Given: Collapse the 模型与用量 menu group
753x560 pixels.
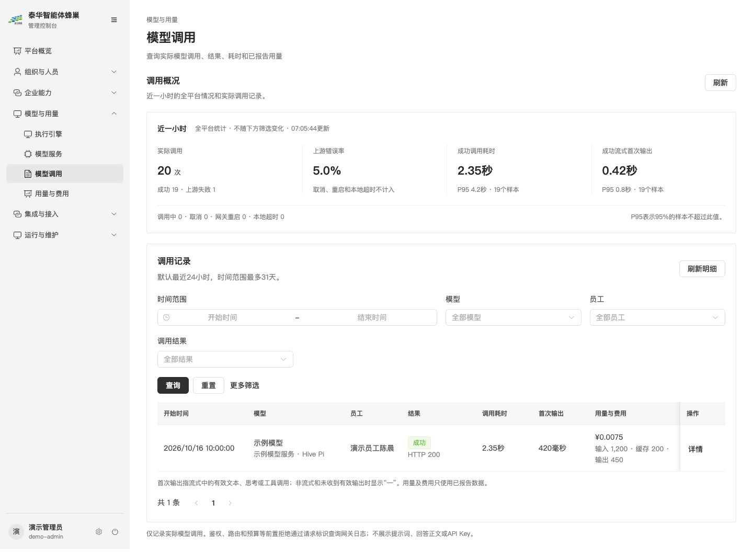Looking at the screenshot, I should (65, 113).
